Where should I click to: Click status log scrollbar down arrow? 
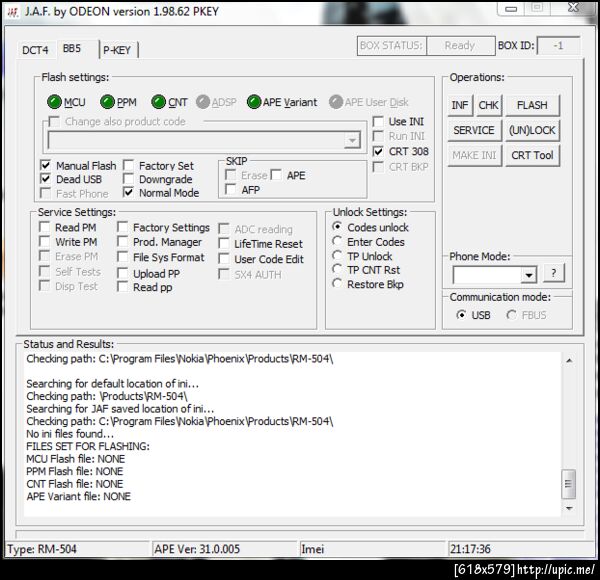(x=569, y=508)
